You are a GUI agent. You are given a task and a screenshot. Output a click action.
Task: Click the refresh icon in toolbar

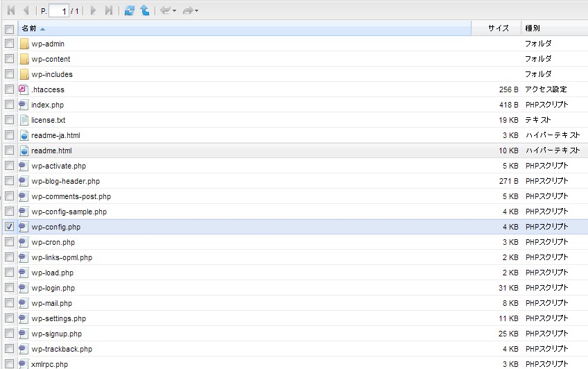coord(130,10)
